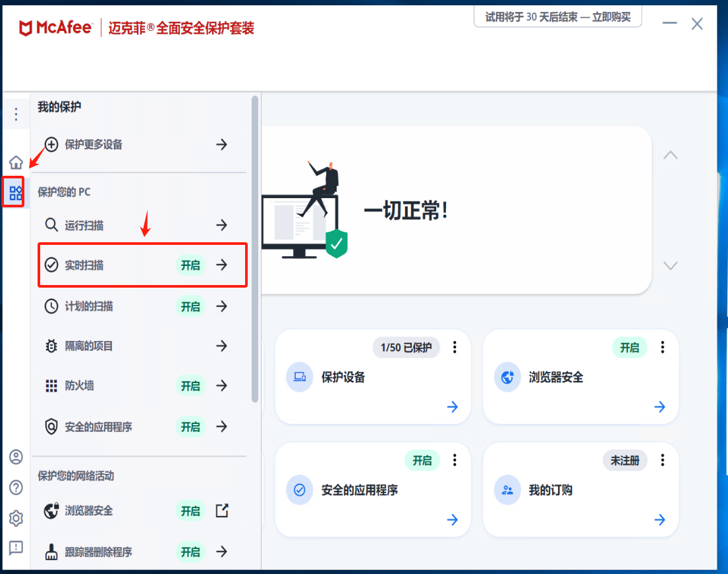Image resolution: width=728 pixels, height=574 pixels.
Task: Toggle 浏览器安全 开启 badge in menu
Action: [x=190, y=511]
